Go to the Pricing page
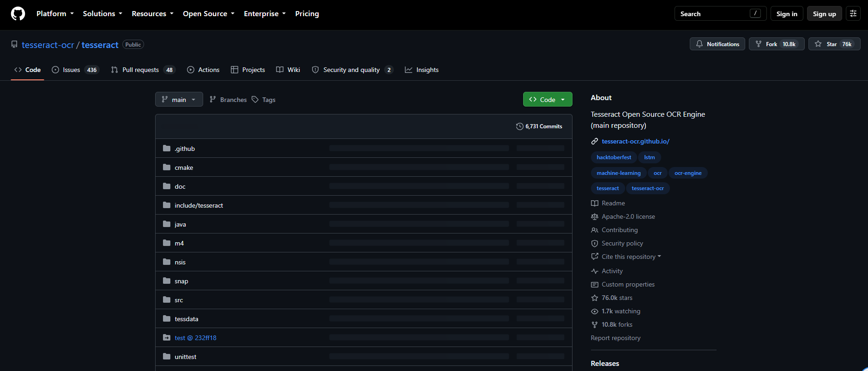This screenshot has width=868, height=371. tap(307, 14)
